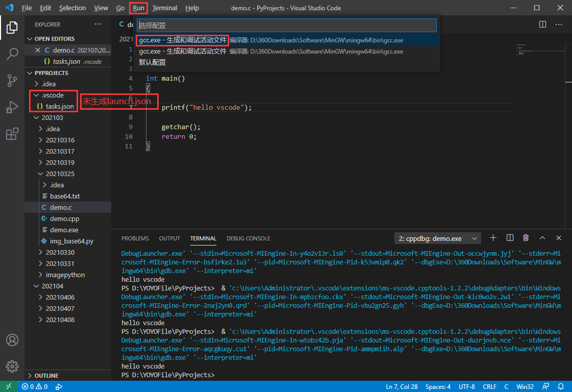Screen dimensions: 572x392
Task: Open the File menu
Action: coord(27,8)
